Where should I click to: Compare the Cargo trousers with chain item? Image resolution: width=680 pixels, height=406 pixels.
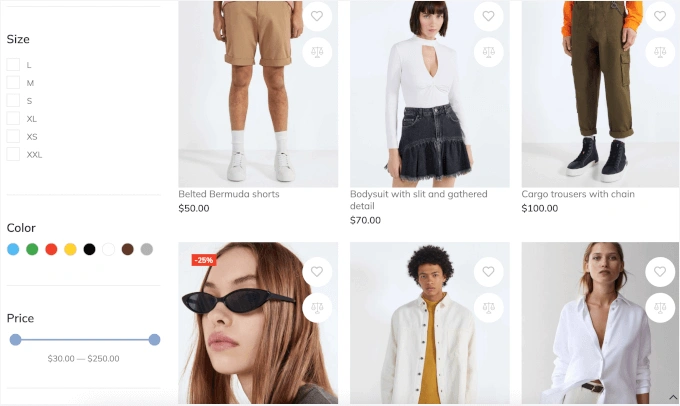[660, 52]
